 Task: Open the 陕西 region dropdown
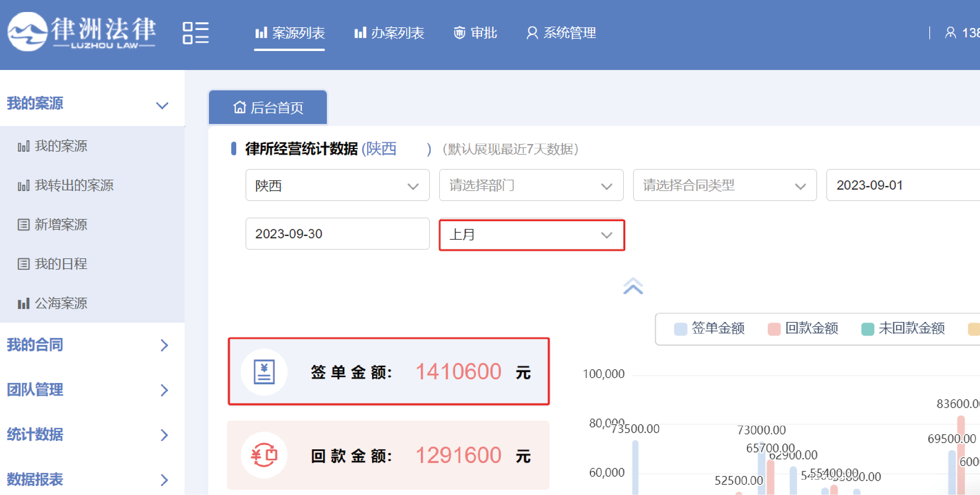point(338,185)
